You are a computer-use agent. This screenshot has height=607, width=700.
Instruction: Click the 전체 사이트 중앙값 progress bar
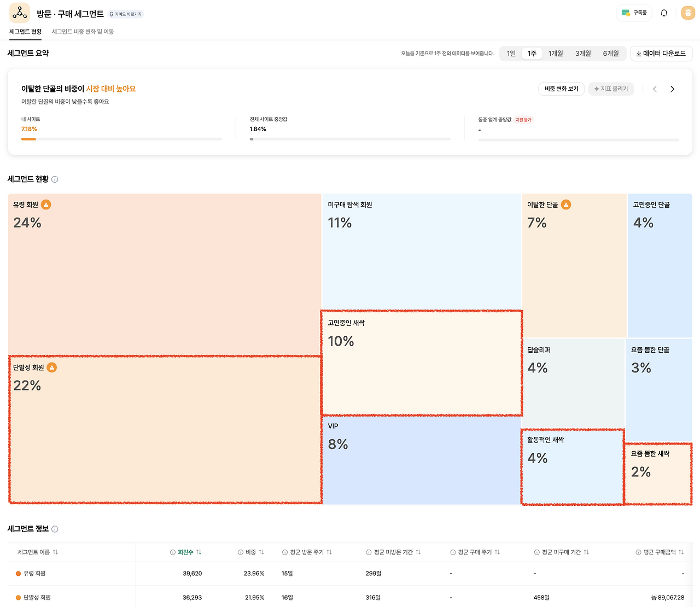coord(350,139)
